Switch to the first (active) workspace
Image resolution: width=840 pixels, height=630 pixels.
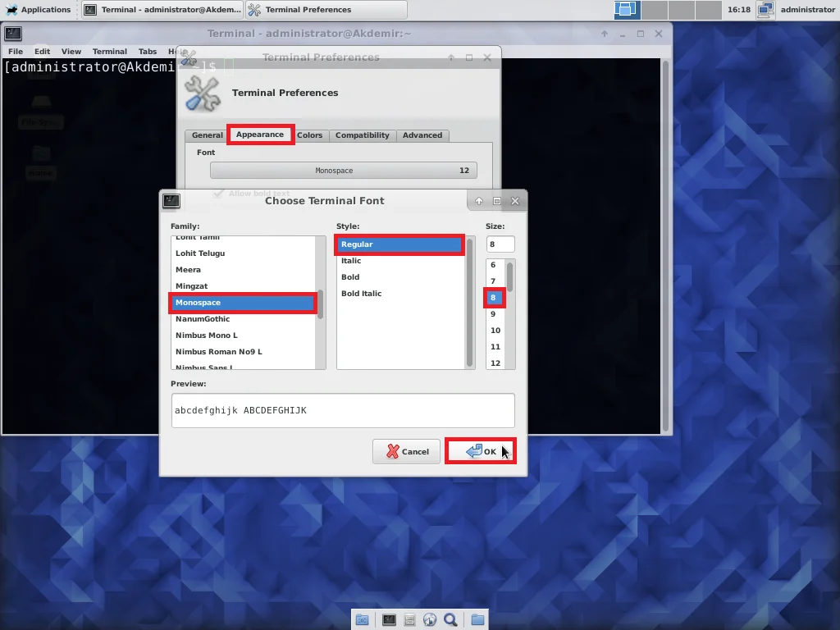627,10
